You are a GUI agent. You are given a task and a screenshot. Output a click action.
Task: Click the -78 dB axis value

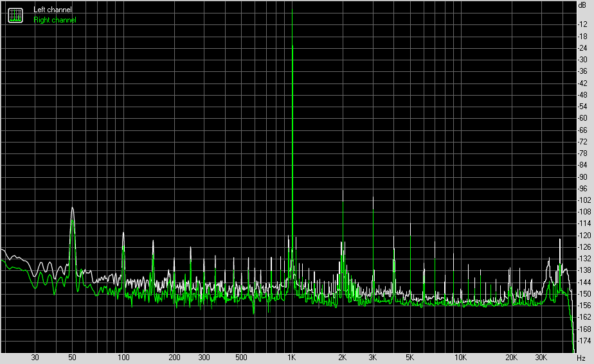point(582,153)
